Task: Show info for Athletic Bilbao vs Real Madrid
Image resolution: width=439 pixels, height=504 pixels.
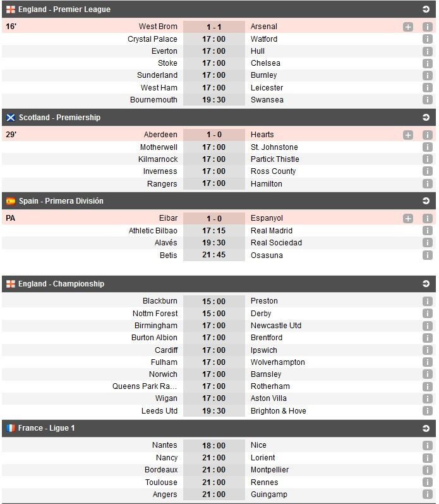Action: click(x=427, y=231)
